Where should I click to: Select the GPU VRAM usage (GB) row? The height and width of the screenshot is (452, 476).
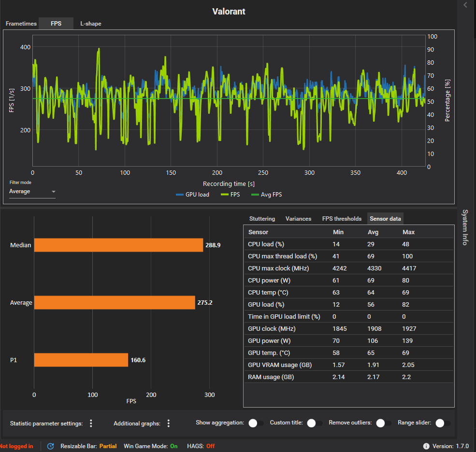tap(349, 365)
